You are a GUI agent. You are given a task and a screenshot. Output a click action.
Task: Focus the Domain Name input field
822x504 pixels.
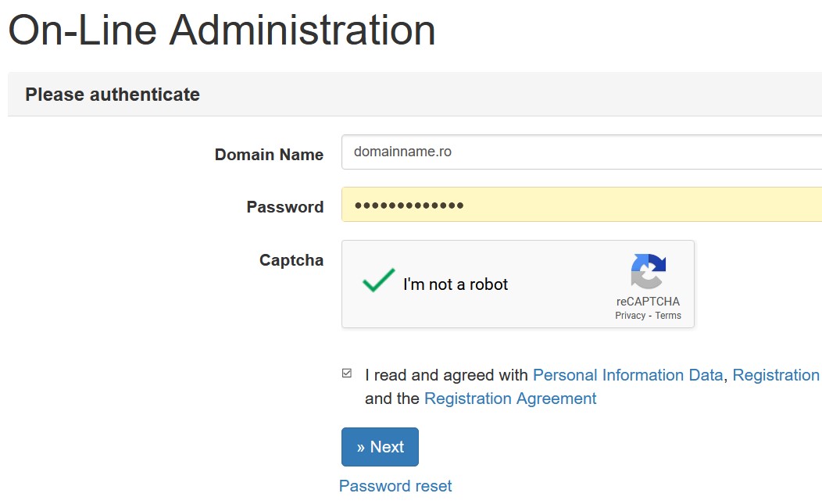click(581, 152)
